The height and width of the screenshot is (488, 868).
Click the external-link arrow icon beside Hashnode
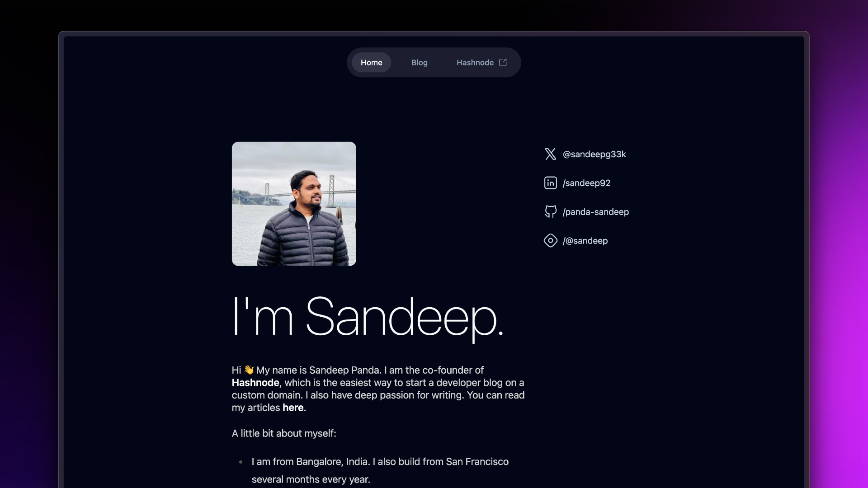(x=503, y=62)
